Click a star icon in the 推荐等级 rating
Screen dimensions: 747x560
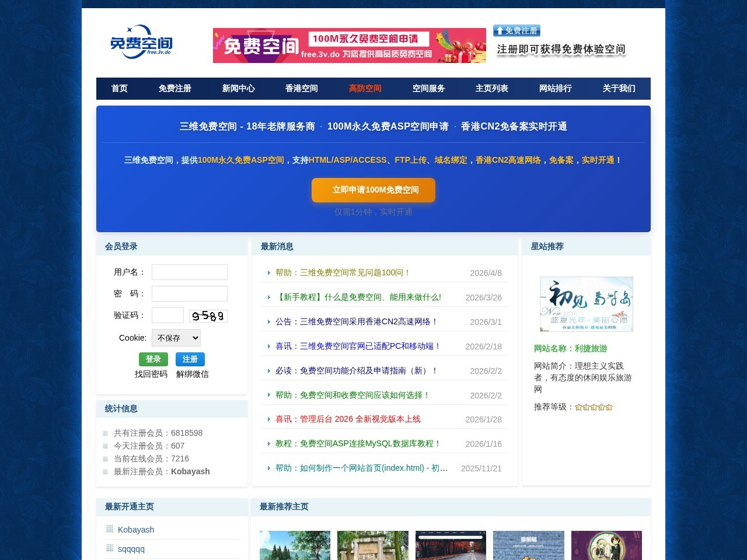594,407
